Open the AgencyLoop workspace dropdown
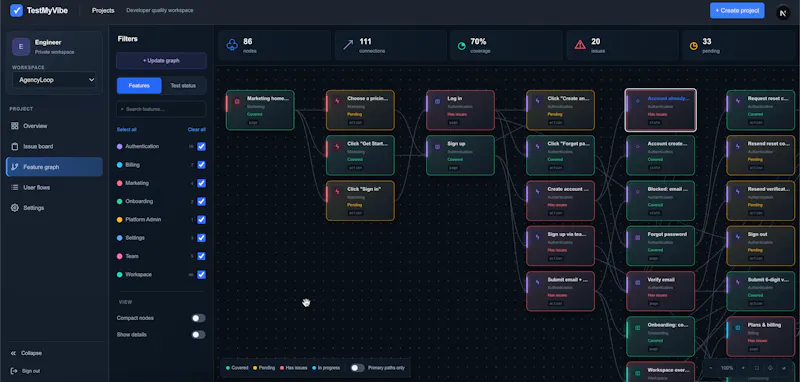Viewport: 800px width, 382px height. click(x=54, y=80)
